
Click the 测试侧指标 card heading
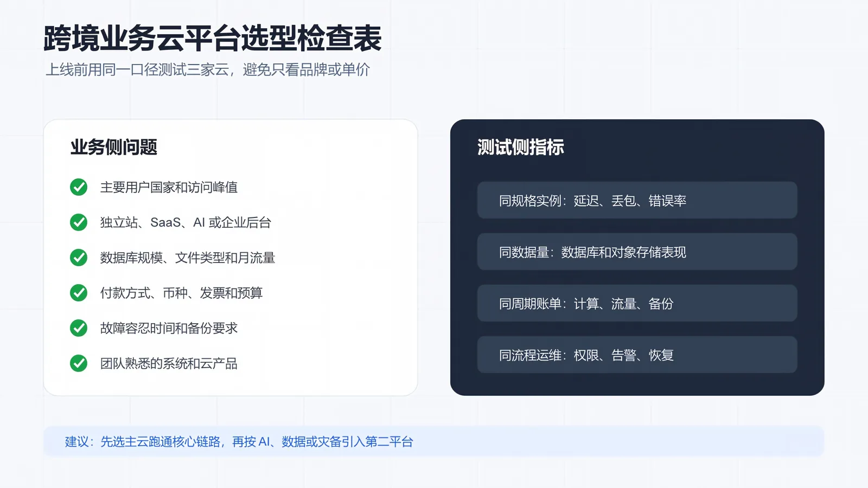click(521, 147)
